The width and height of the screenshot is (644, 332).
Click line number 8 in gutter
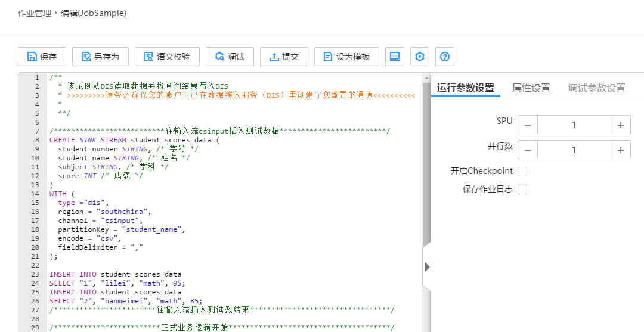coord(38,140)
